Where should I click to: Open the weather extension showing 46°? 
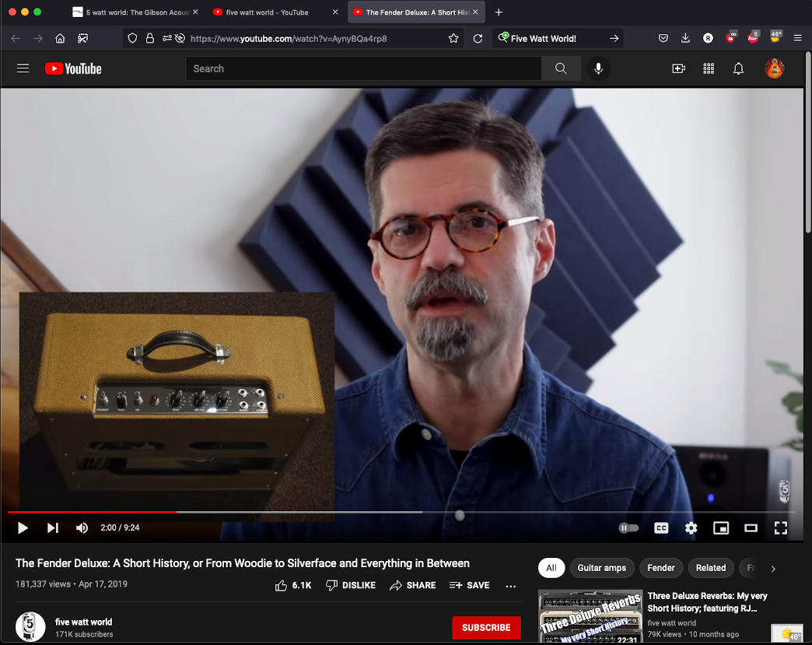point(775,37)
